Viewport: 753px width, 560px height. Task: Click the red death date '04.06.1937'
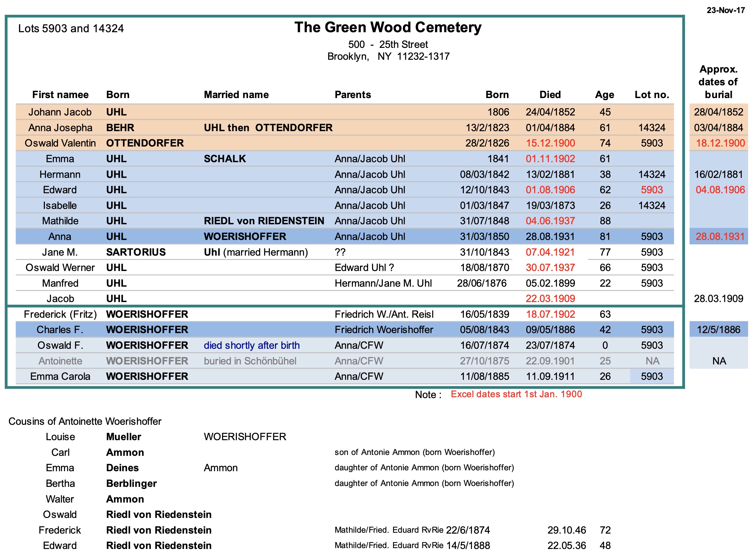[550, 221]
